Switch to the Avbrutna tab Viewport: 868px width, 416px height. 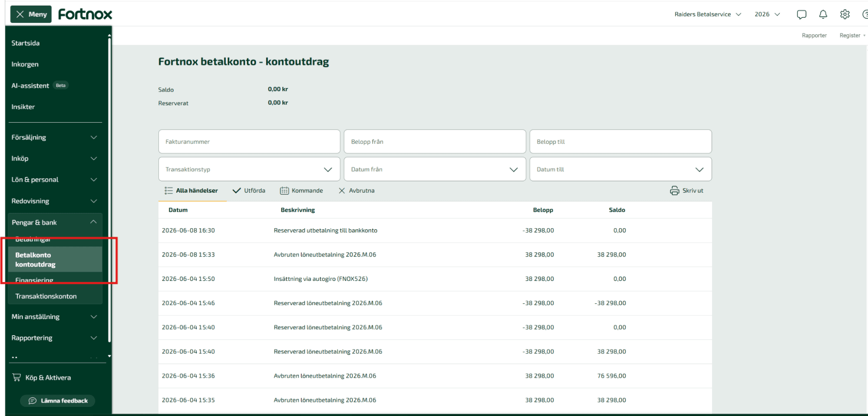[x=356, y=190]
